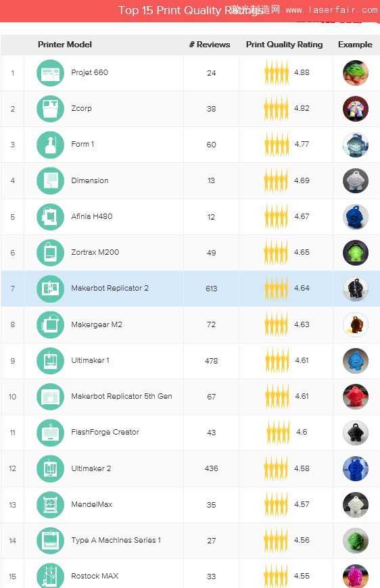Viewport: 380px width, 588px height.
Task: Sort by Print Quality Rating header
Action: tap(285, 45)
